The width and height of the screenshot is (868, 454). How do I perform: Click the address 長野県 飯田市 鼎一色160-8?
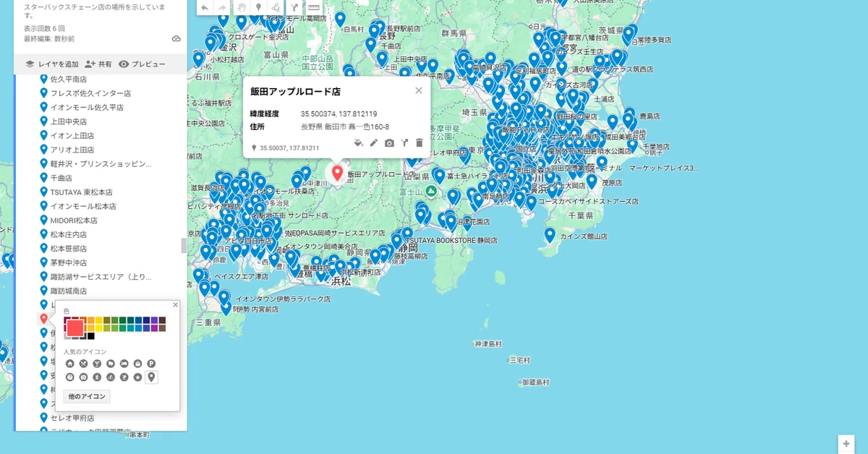point(345,127)
